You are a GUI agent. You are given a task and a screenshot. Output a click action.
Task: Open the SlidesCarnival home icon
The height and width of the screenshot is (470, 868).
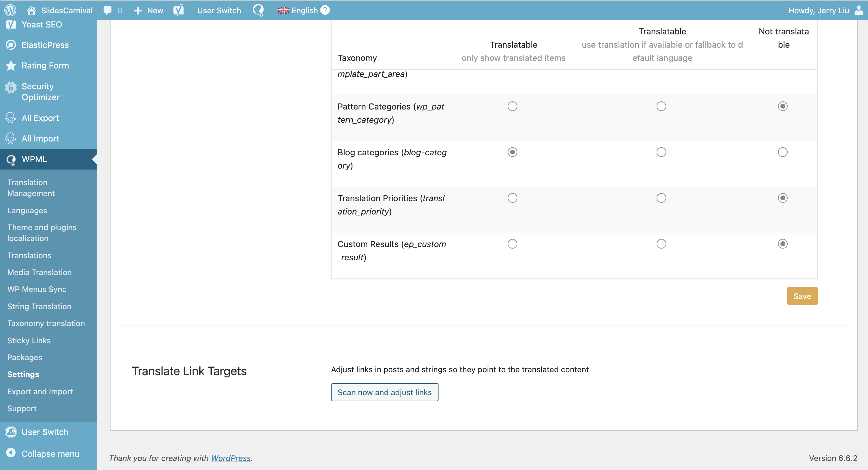pos(31,11)
